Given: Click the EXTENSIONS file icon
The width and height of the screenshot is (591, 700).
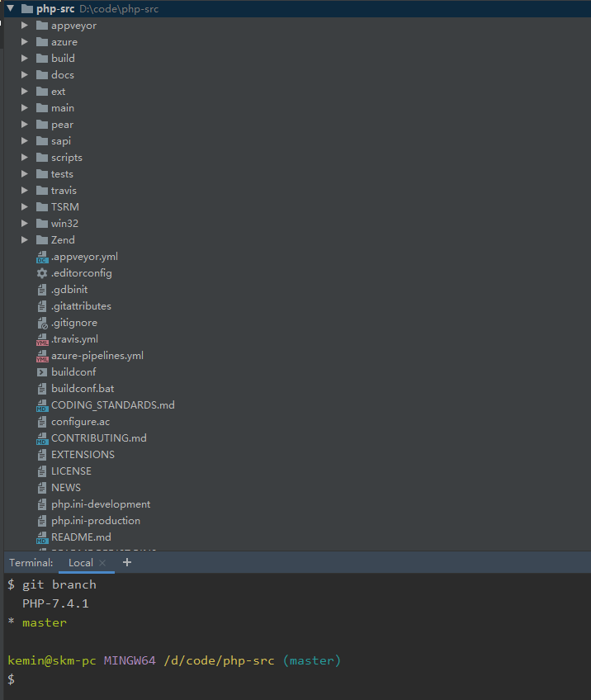Looking at the screenshot, I should pyautogui.click(x=42, y=455).
